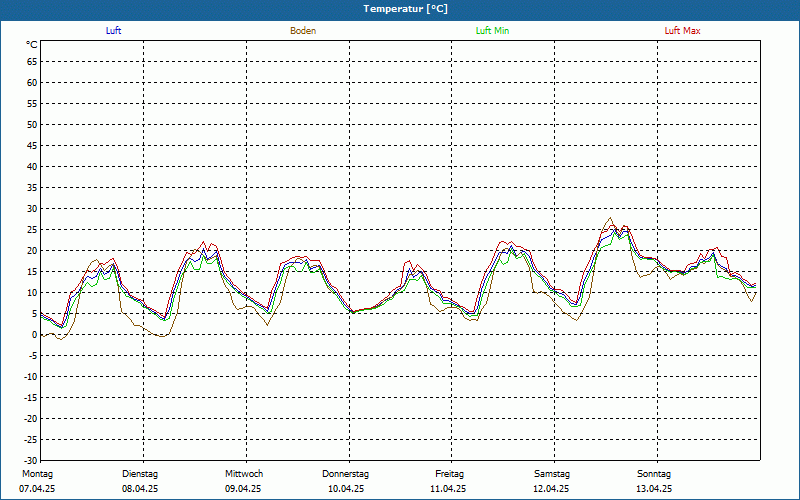Click the -20 value on the y-axis
Image resolution: width=800 pixels, height=500 pixels.
pyautogui.click(x=31, y=418)
